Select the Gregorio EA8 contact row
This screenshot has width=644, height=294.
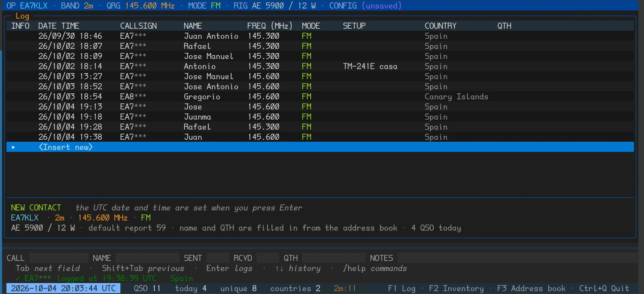pyautogui.click(x=320, y=97)
